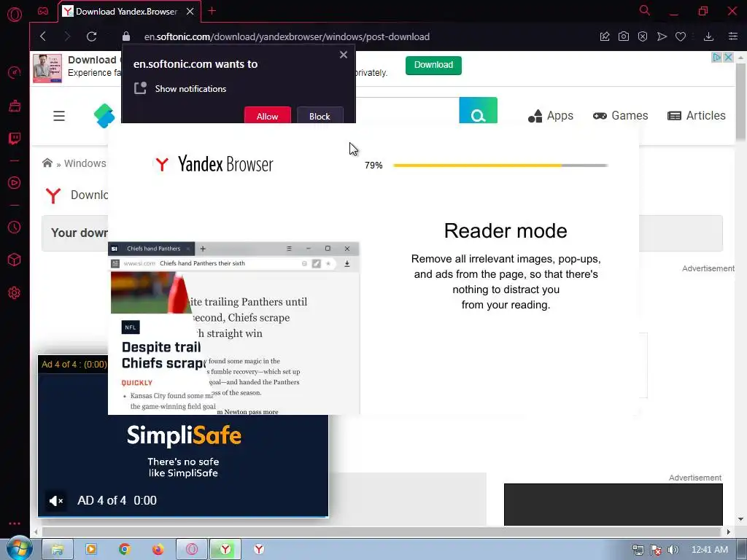
Task: Click the Yandex installer progress bar
Action: tap(500, 166)
